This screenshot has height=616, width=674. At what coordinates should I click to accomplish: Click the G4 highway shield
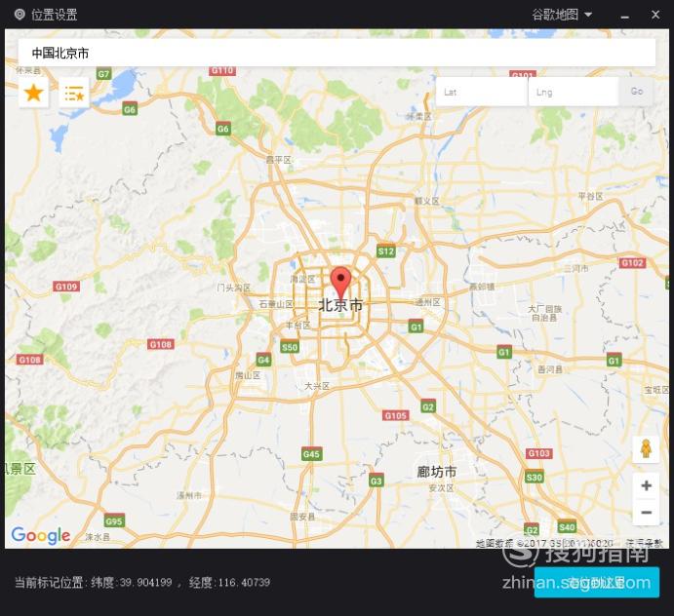point(263,360)
